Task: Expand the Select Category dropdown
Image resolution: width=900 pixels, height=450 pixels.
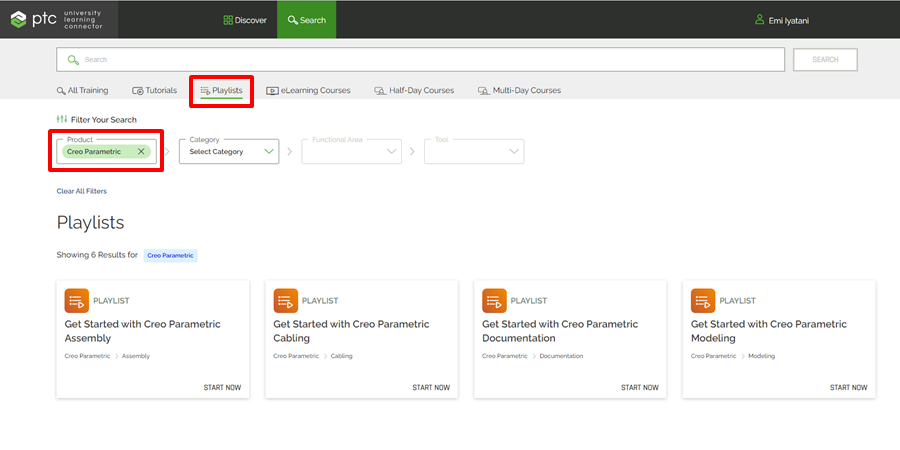Action: (x=229, y=152)
